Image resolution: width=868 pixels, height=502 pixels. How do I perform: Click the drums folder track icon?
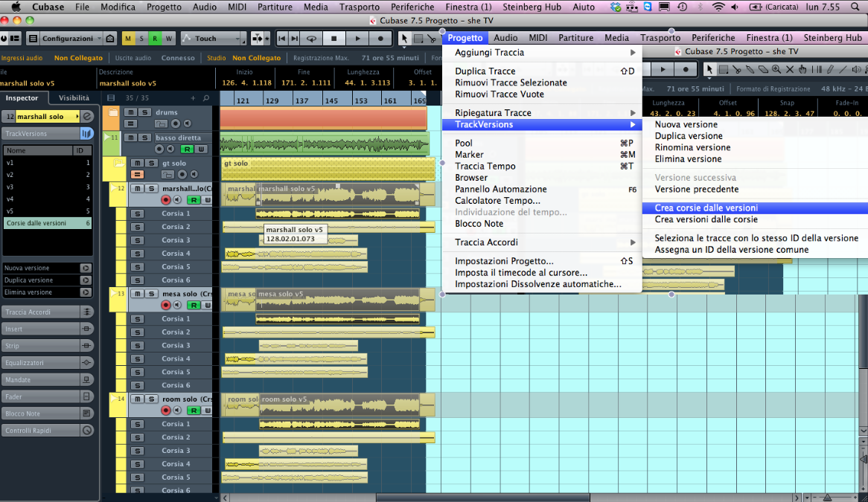coord(113,112)
